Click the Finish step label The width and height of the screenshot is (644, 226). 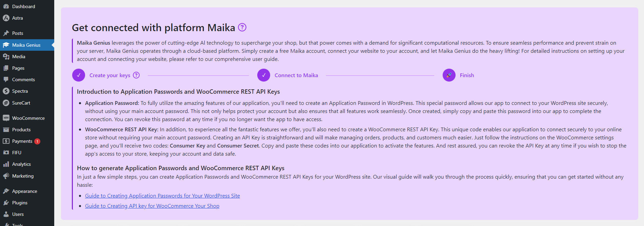coord(467,75)
